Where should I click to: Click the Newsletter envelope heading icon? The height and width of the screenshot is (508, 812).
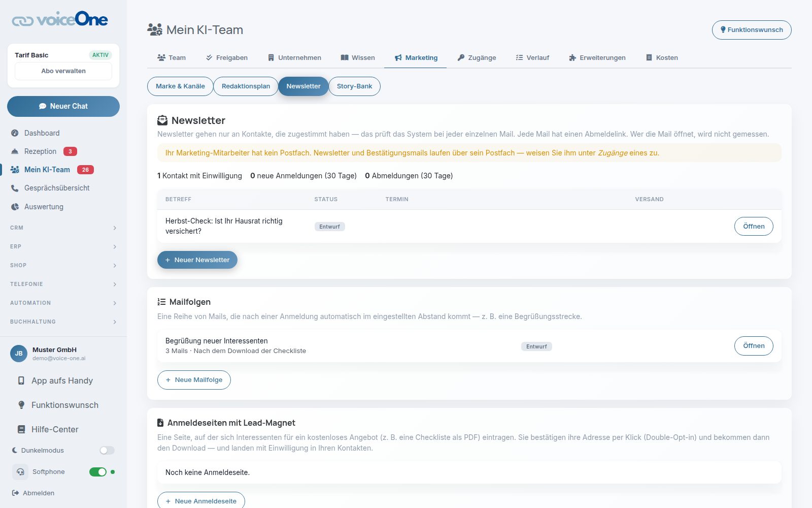click(x=162, y=120)
